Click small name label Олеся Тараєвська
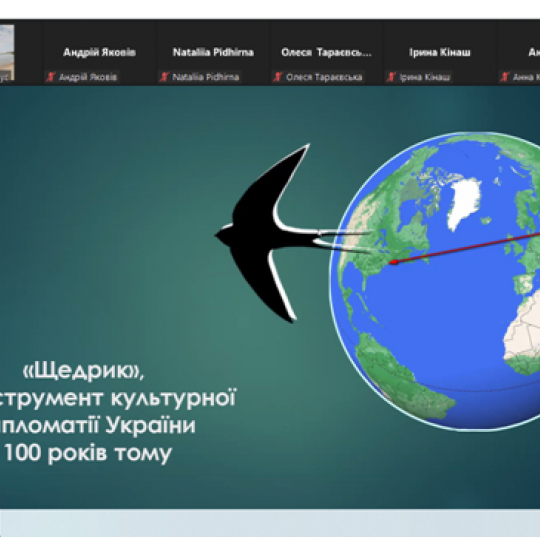 pos(324,77)
